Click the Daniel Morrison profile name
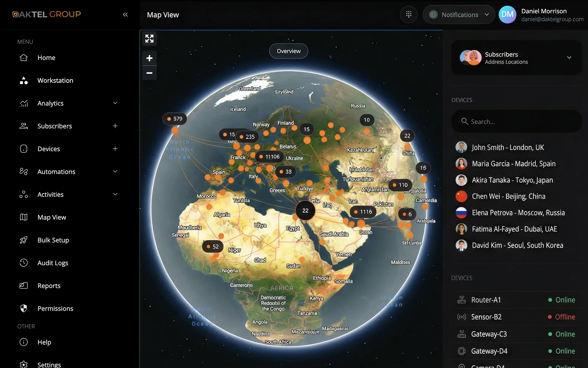The image size is (588, 368). click(x=544, y=11)
